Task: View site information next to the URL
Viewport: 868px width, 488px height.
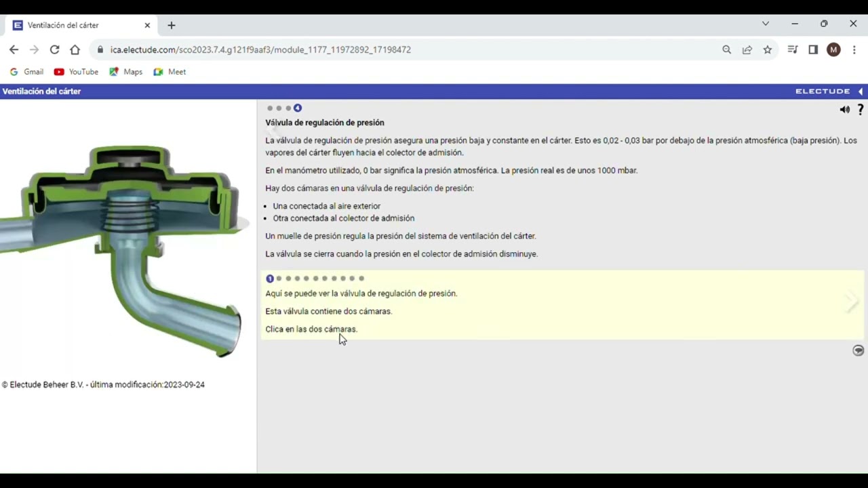Action: [x=100, y=49]
